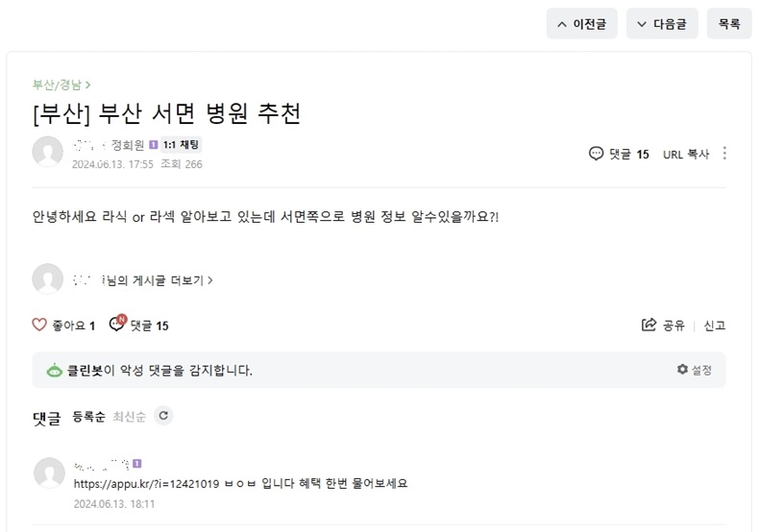Viewport: 759px width, 532px height.
Task: Click the post author's profile avatar
Action: (48, 152)
